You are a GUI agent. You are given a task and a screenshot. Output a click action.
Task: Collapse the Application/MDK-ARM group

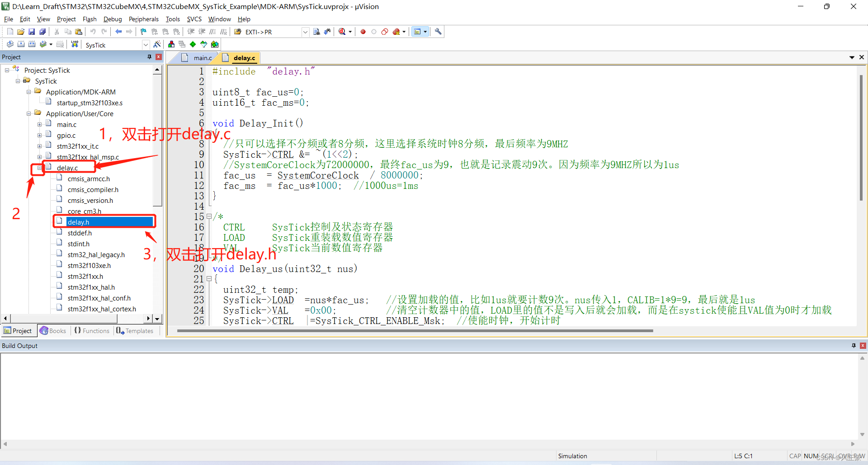28,92
